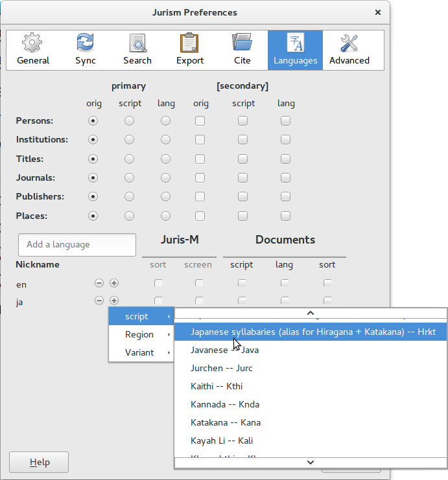Toggle Documents script checkbox for en
This screenshot has height=480, width=448.
242,283
